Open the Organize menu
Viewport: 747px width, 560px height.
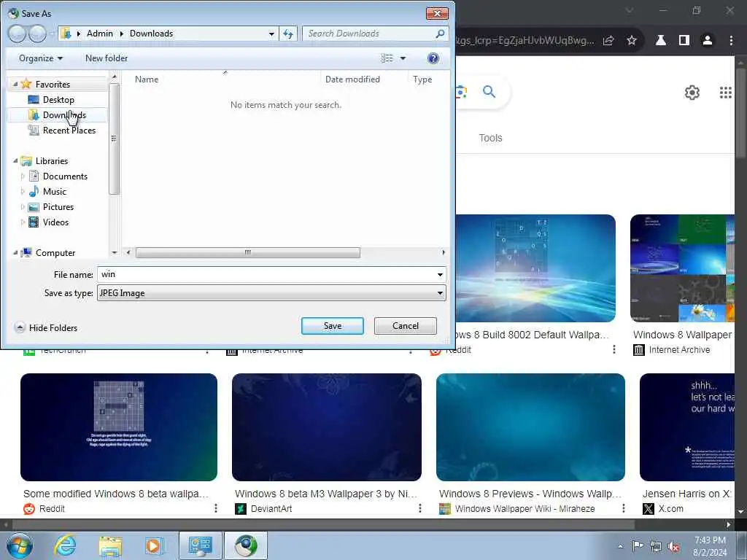(x=41, y=58)
